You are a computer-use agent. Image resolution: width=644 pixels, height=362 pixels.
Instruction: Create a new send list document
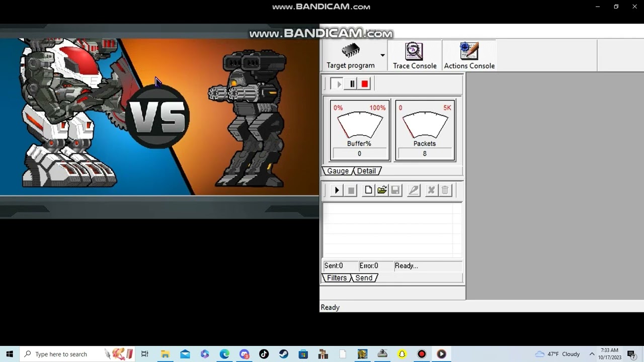[368, 190]
